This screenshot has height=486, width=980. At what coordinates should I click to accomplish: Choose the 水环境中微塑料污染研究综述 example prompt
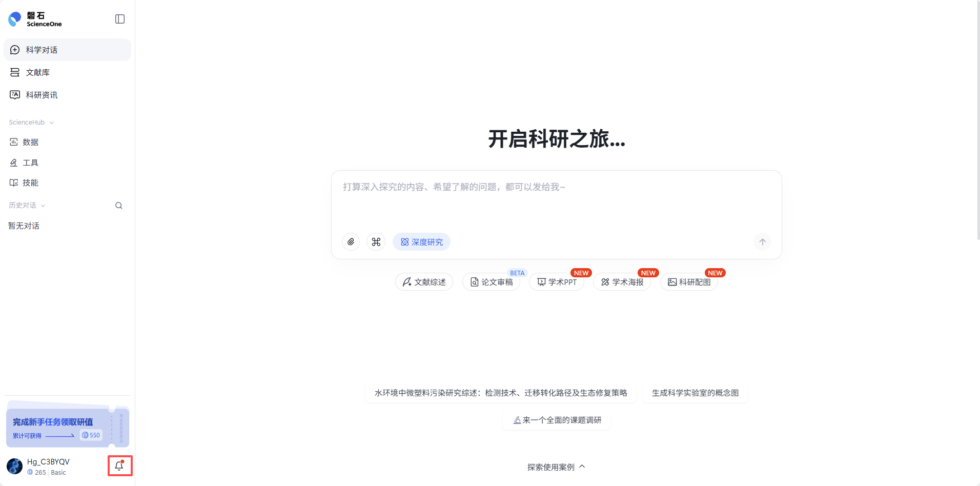[501, 393]
